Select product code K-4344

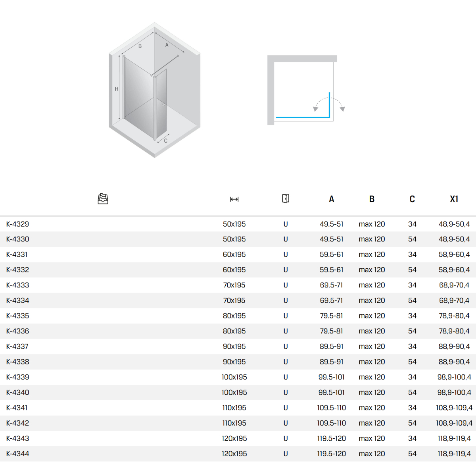pyautogui.click(x=18, y=454)
